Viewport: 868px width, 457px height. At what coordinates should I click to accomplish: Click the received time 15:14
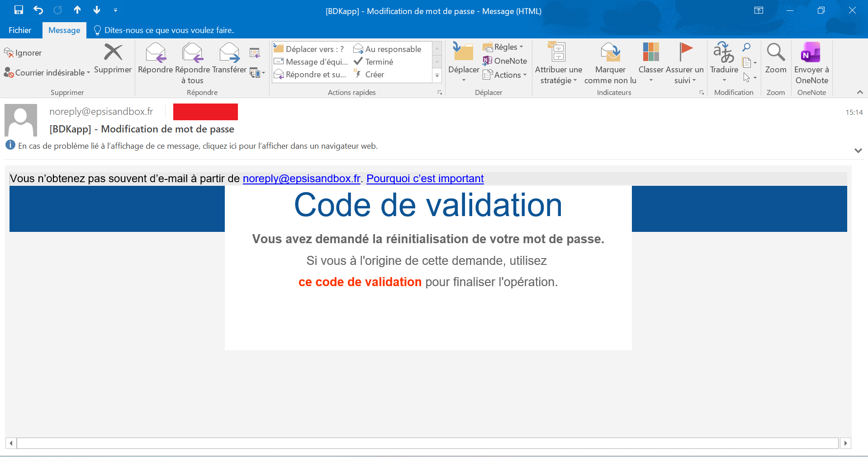tap(854, 112)
